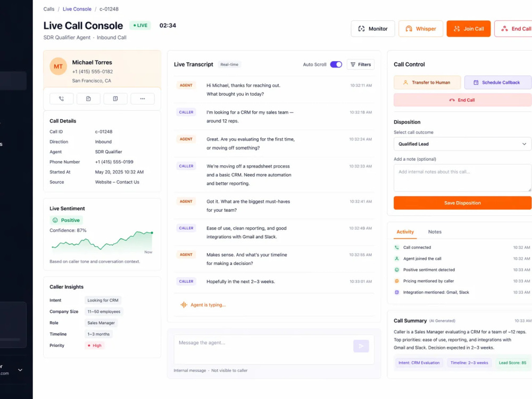Click the Monitor button

373,29
